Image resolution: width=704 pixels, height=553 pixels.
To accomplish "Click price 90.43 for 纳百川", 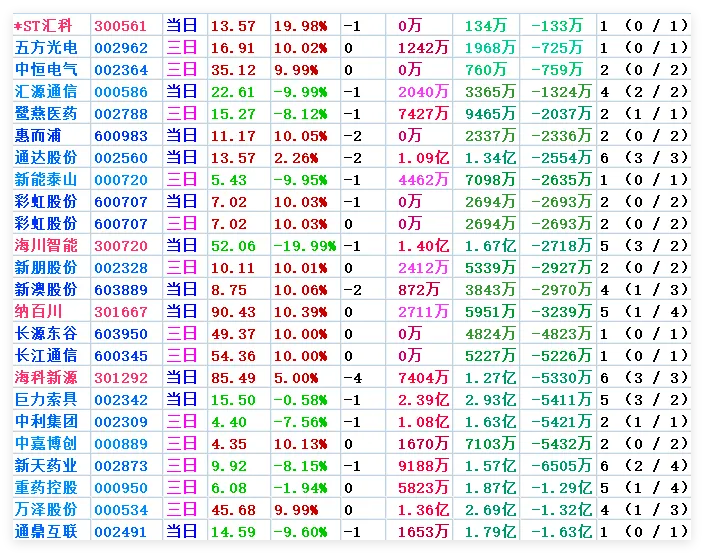I will [233, 312].
